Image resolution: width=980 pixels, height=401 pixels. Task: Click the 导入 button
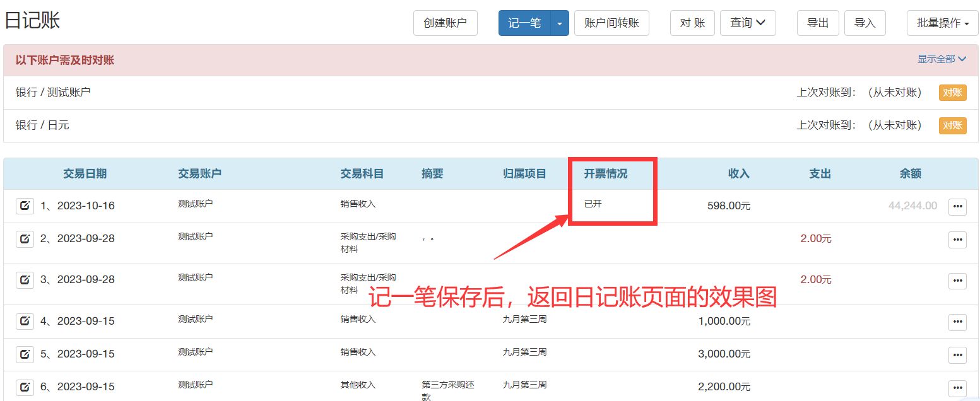pyautogui.click(x=865, y=23)
